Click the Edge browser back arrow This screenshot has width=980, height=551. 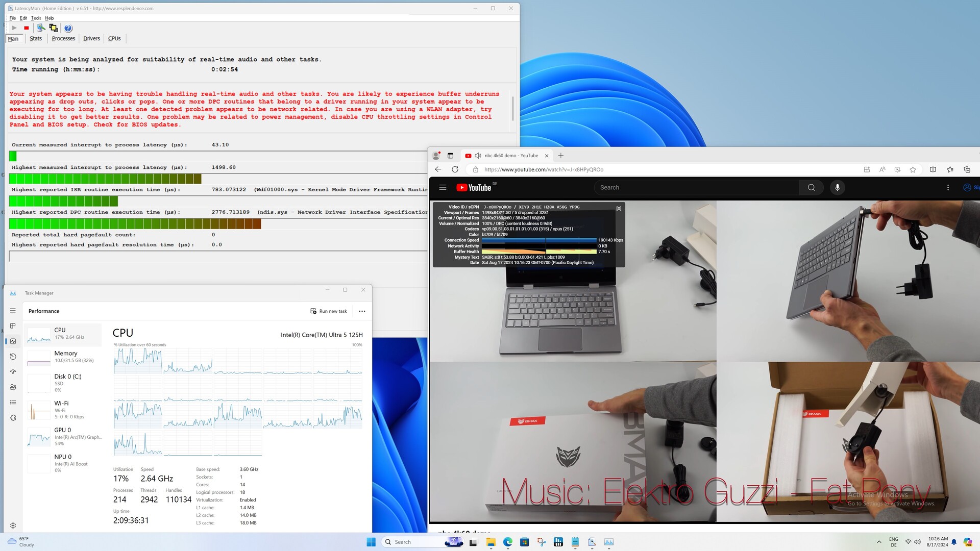(x=438, y=169)
